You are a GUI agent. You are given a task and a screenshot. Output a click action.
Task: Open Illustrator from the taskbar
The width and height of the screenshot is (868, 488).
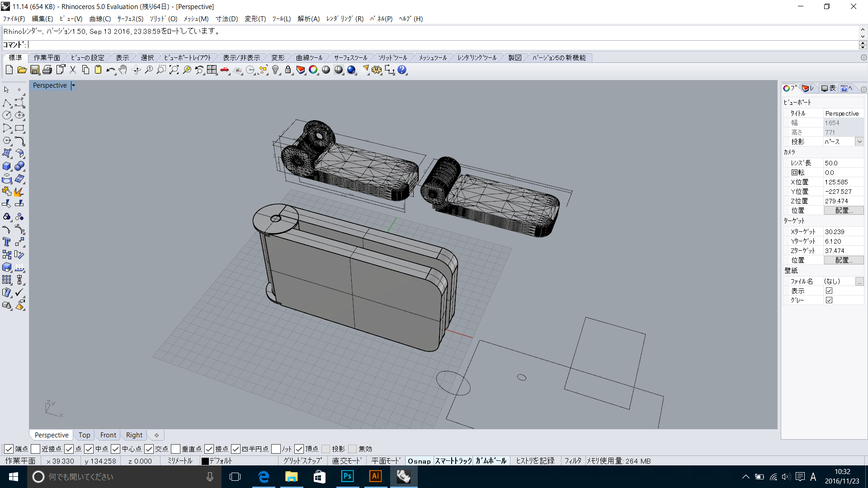point(375,476)
